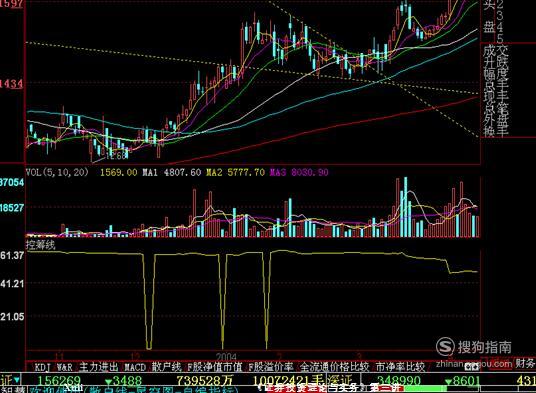Click the 739528万 turnover value
The image size is (536, 393).
(x=205, y=381)
